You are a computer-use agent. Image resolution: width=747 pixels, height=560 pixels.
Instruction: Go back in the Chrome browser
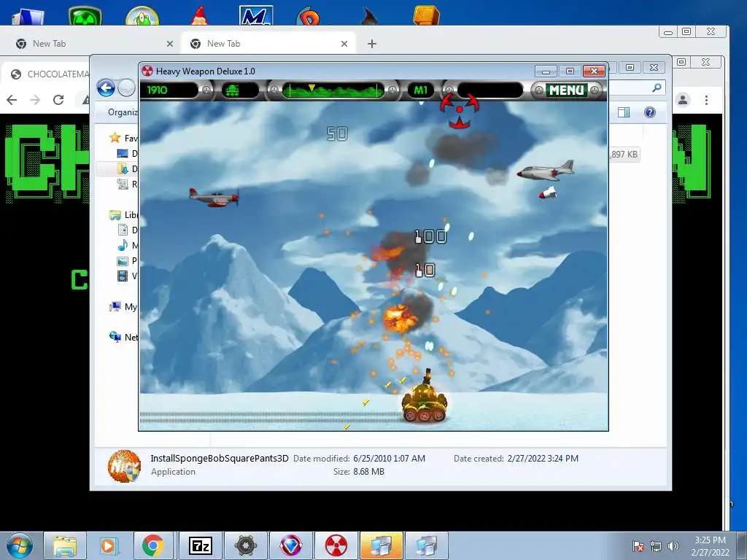pyautogui.click(x=12, y=100)
